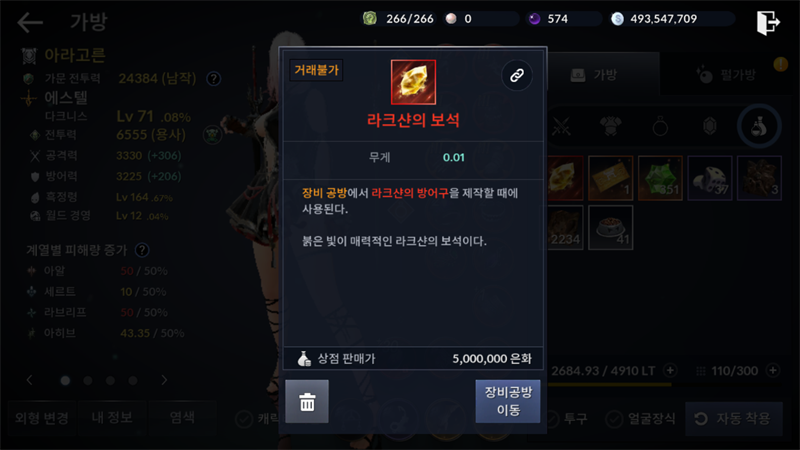Click the 자동 착용 auto-equip button
The width and height of the screenshot is (800, 450).
tap(734, 419)
